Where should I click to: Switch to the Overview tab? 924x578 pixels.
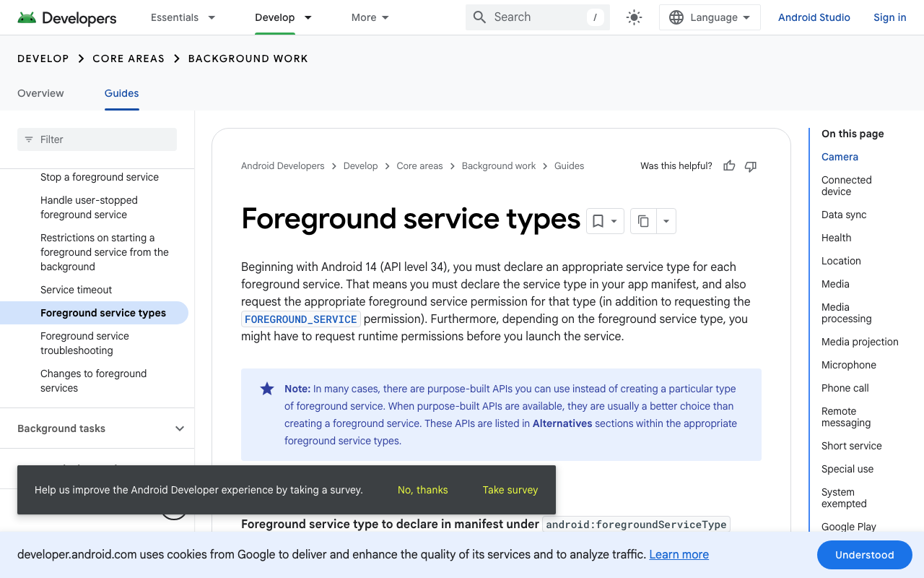40,93
